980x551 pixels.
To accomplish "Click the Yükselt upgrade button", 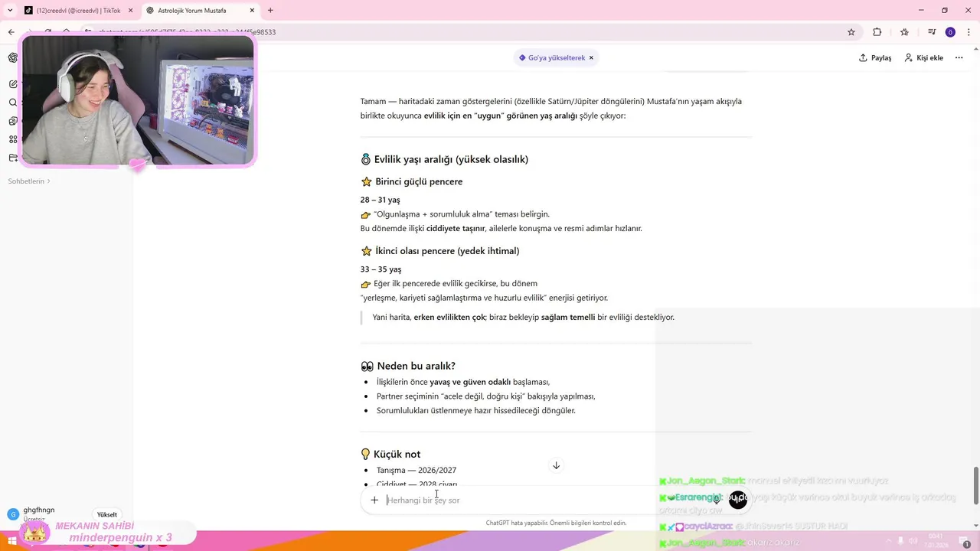I will tap(107, 515).
